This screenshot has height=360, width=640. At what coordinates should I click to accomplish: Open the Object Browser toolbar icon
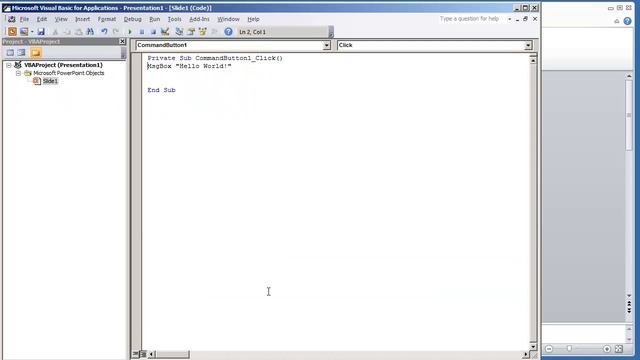pyautogui.click(x=202, y=31)
